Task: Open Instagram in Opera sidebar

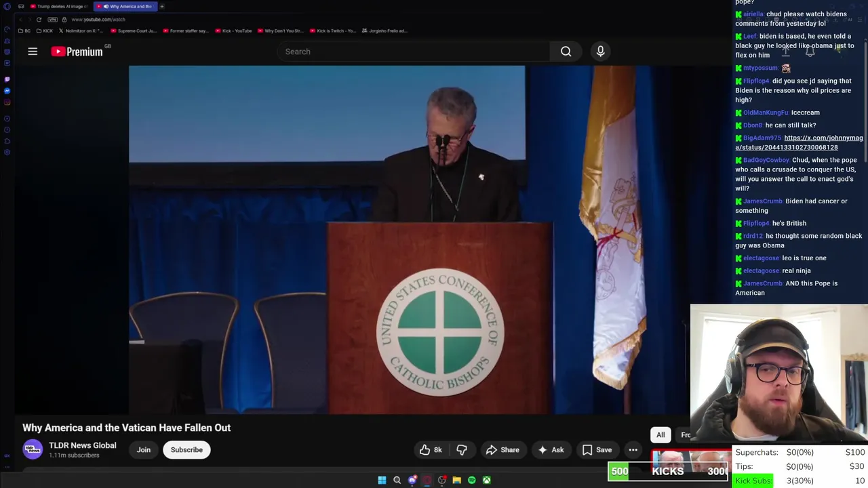Action: click(x=7, y=102)
